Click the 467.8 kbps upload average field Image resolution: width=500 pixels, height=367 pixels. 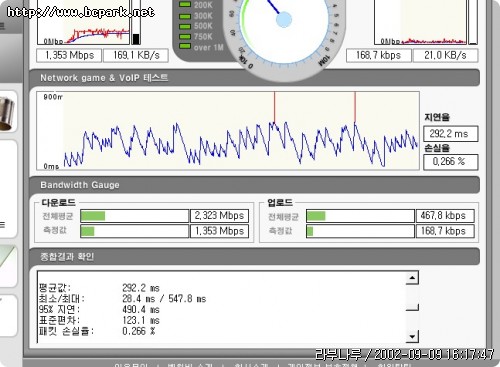(x=445, y=216)
